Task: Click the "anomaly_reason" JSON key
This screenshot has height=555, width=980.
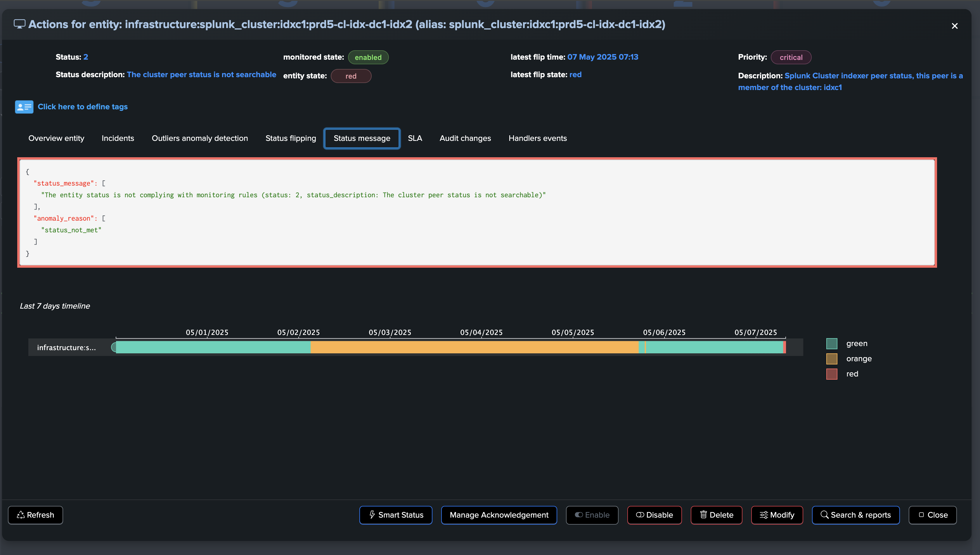Action: (64, 218)
